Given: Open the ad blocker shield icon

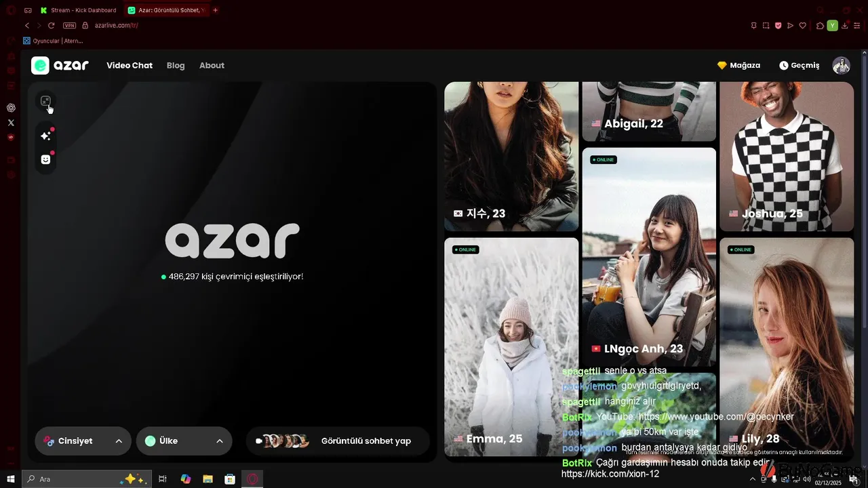Looking at the screenshot, I should 778,26.
